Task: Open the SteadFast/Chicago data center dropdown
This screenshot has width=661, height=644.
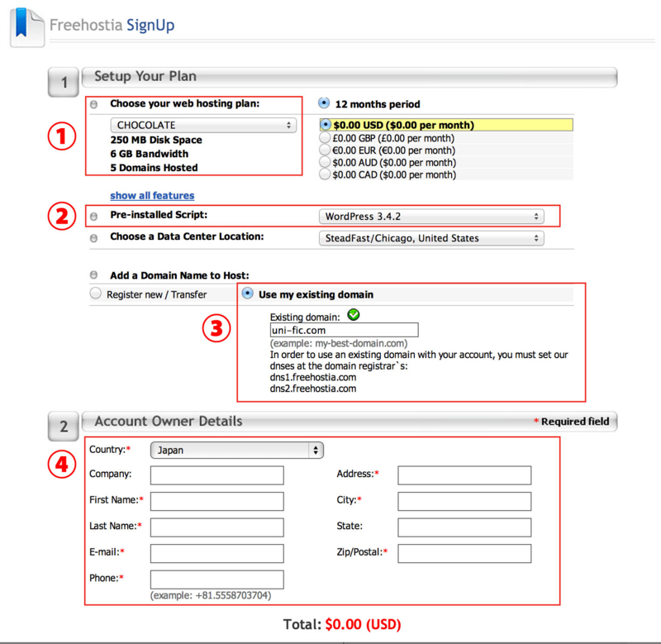Action: point(431,238)
